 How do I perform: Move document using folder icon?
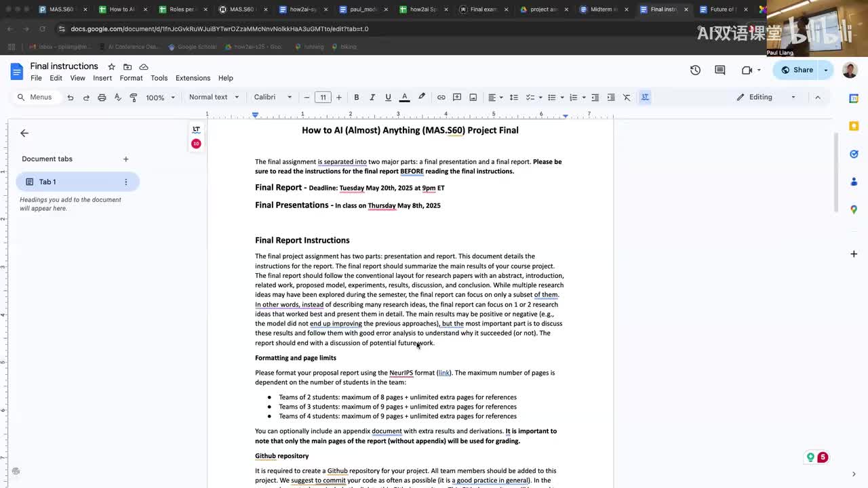127,66
